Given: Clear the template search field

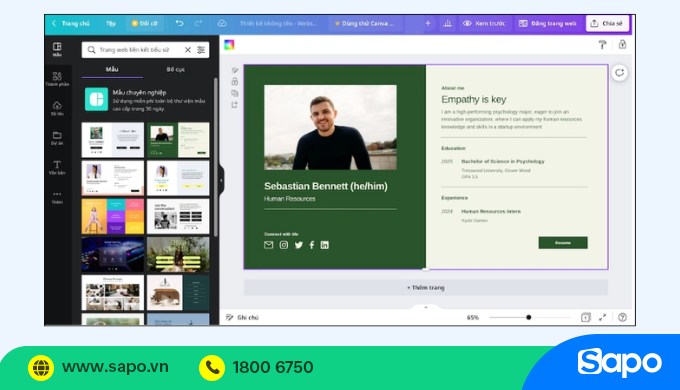Looking at the screenshot, I should pyautogui.click(x=188, y=50).
